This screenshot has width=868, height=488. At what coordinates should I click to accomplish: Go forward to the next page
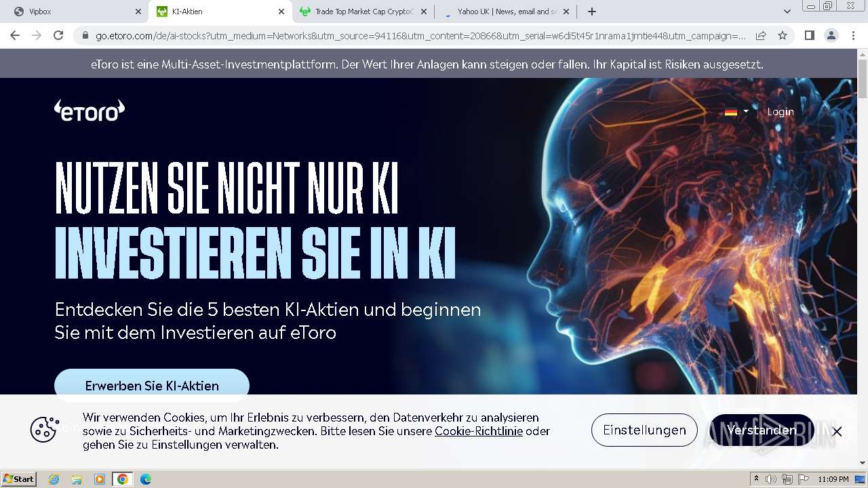click(37, 35)
